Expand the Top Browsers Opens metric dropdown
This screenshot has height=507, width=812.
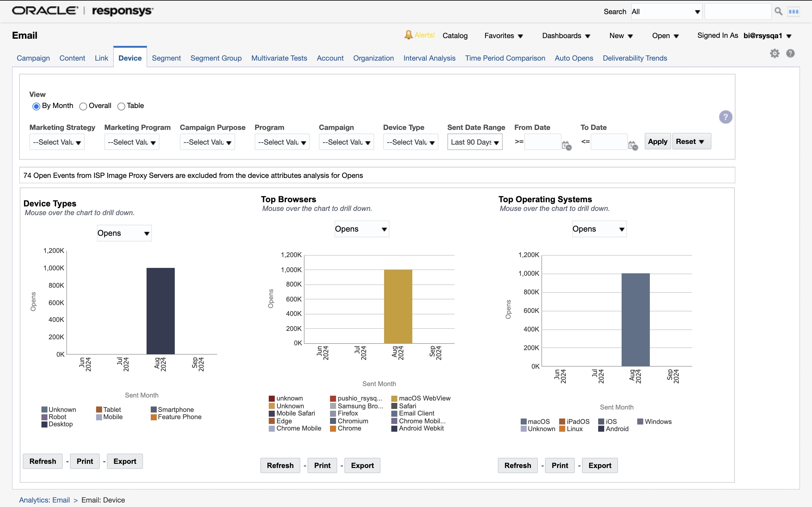[x=361, y=229]
